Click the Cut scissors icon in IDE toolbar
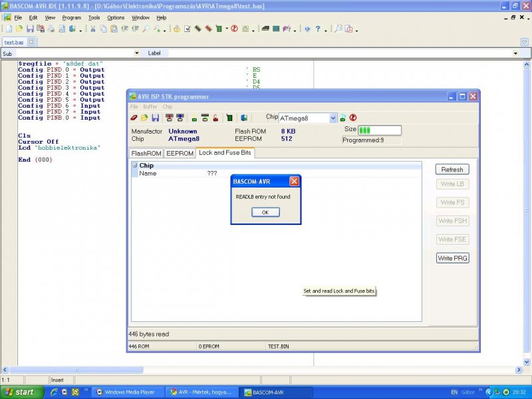Screen dimensions: 532x399 [92, 29]
